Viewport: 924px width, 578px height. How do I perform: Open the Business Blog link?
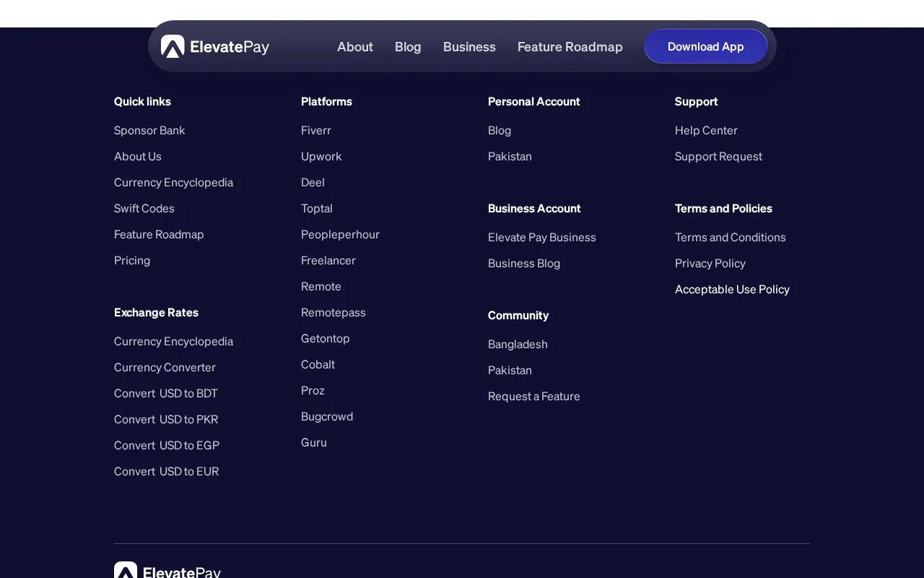point(524,263)
